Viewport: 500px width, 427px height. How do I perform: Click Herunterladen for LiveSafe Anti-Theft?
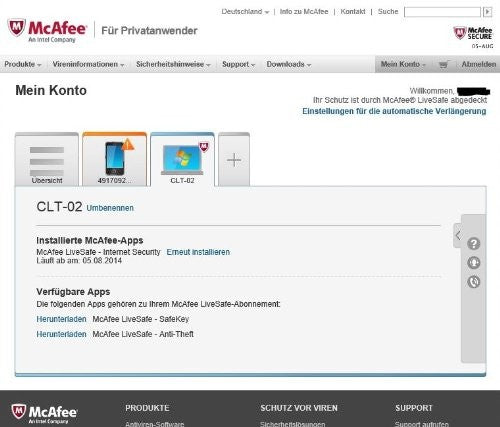(61, 334)
